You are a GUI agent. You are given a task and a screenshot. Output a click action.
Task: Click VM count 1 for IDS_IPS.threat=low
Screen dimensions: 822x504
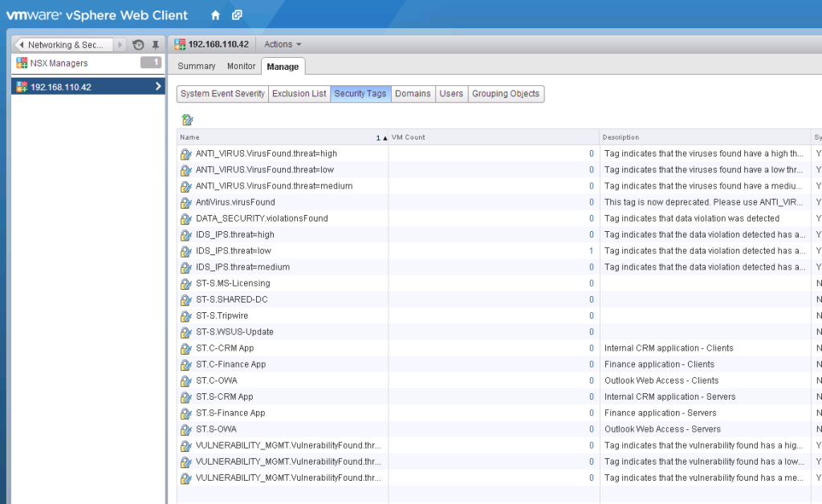coord(592,251)
